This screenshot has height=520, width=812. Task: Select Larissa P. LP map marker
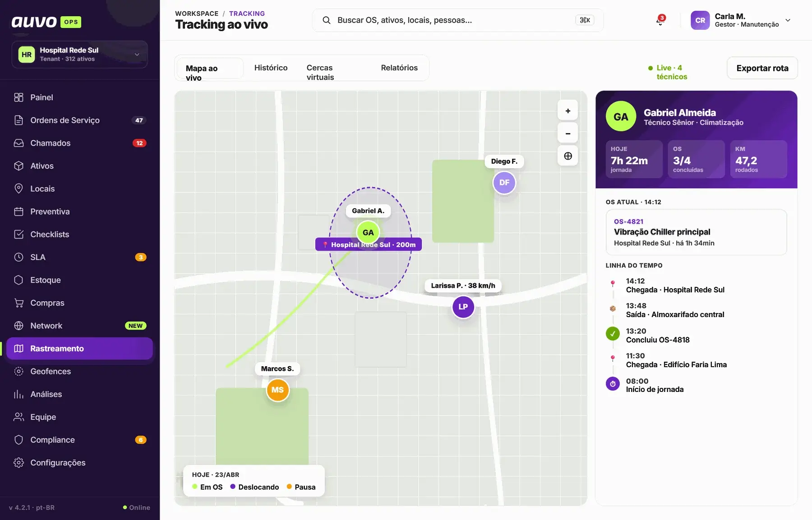pyautogui.click(x=463, y=307)
